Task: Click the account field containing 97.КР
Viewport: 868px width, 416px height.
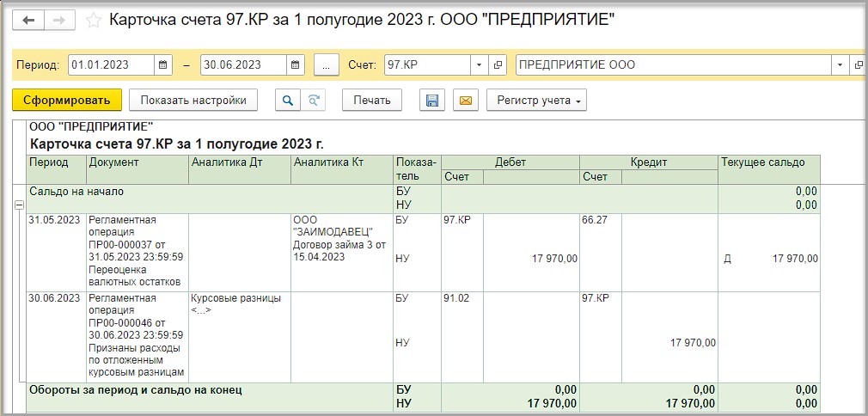Action: pos(427,64)
